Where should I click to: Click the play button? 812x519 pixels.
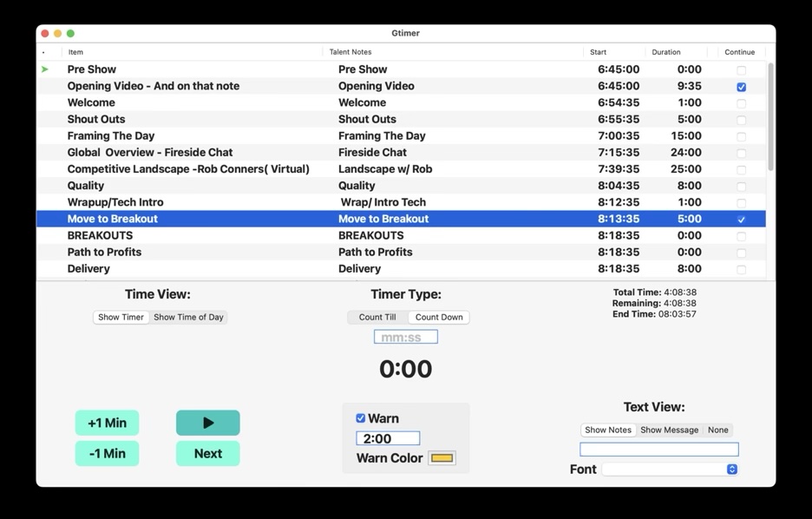pos(207,423)
